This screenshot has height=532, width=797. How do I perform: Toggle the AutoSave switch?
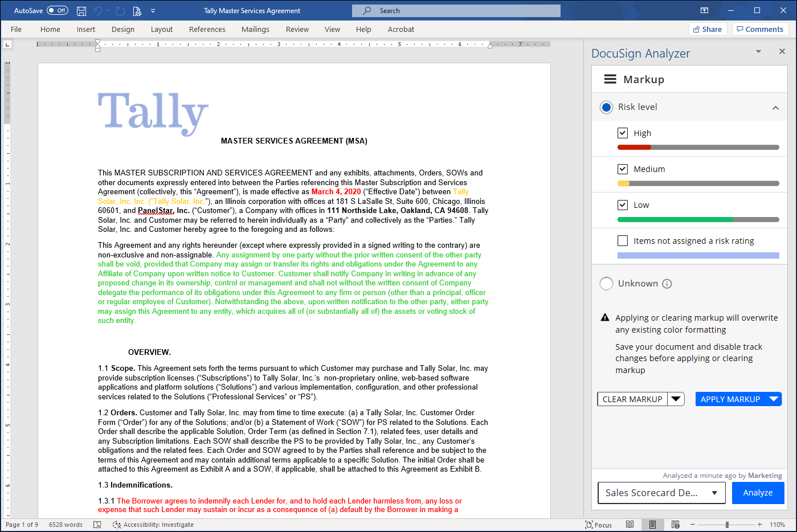click(58, 10)
